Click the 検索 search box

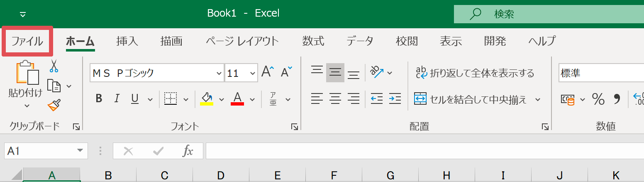[548, 14]
